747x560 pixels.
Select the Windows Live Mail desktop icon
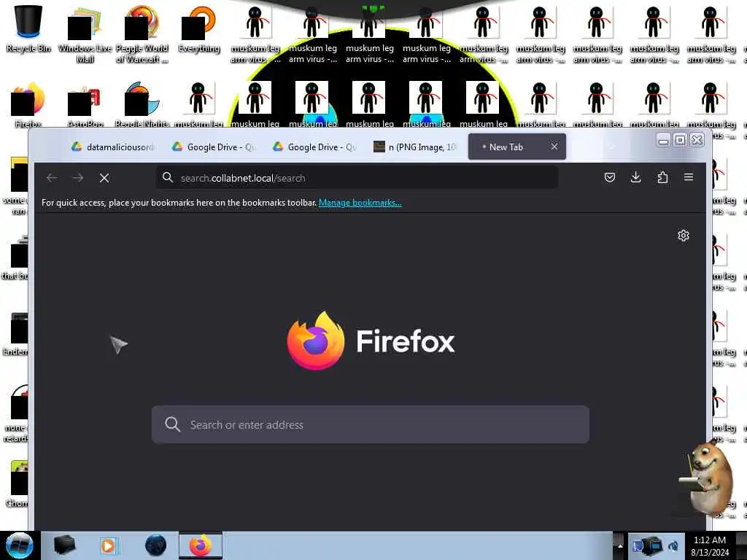click(x=85, y=34)
